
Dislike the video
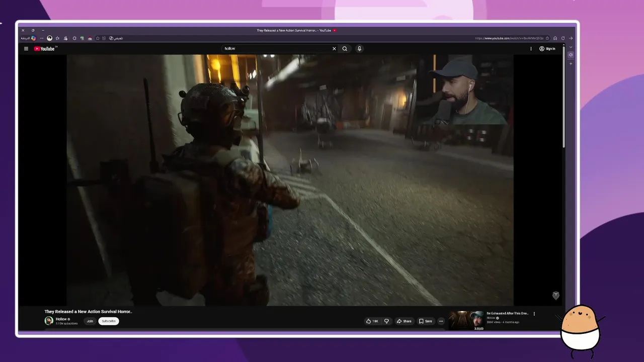386,321
